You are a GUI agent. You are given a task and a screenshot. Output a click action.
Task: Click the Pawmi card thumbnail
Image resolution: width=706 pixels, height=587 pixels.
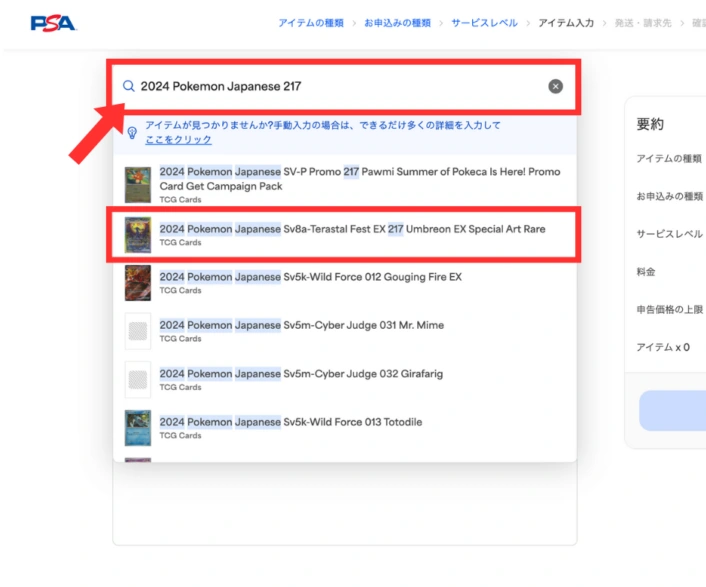click(138, 185)
